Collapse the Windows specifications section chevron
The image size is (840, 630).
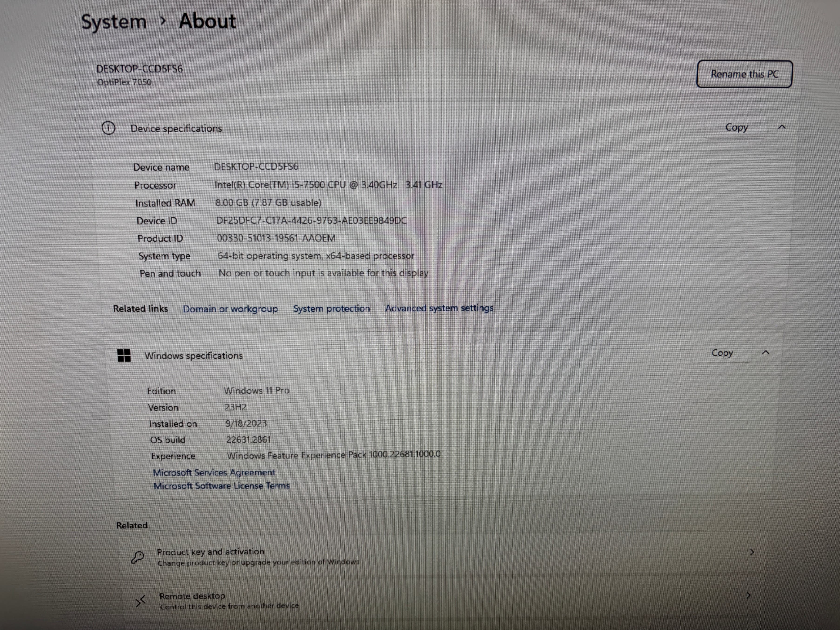(x=766, y=353)
